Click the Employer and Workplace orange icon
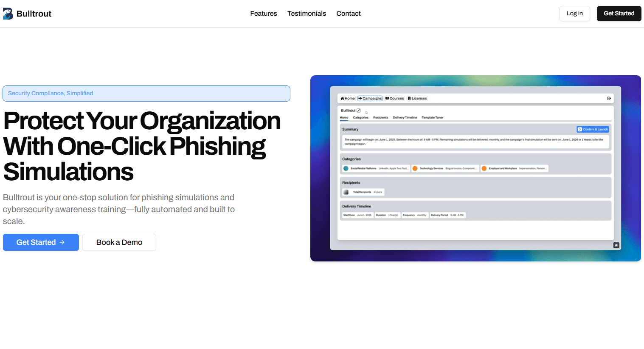This screenshot has height=349, width=644. tap(484, 168)
